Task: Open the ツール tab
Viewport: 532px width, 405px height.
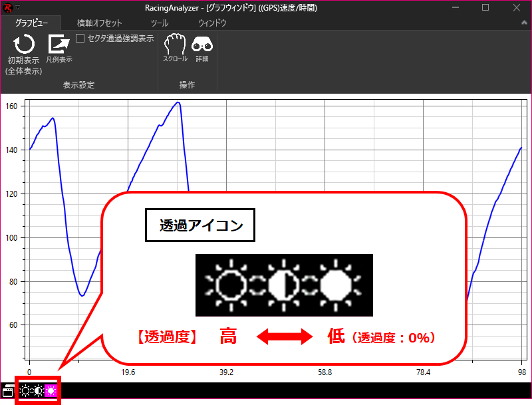Action: pyautogui.click(x=160, y=23)
